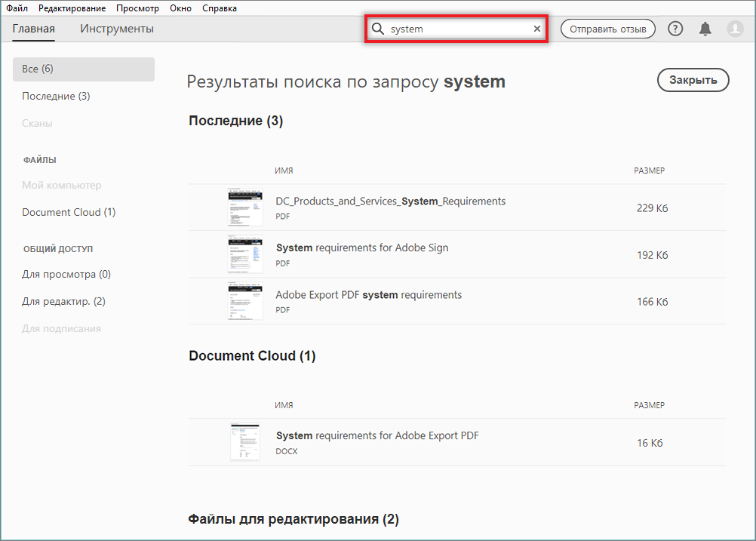Open DC_Products_and_Services_System_Requirements file name
756x541 pixels.
click(x=391, y=201)
